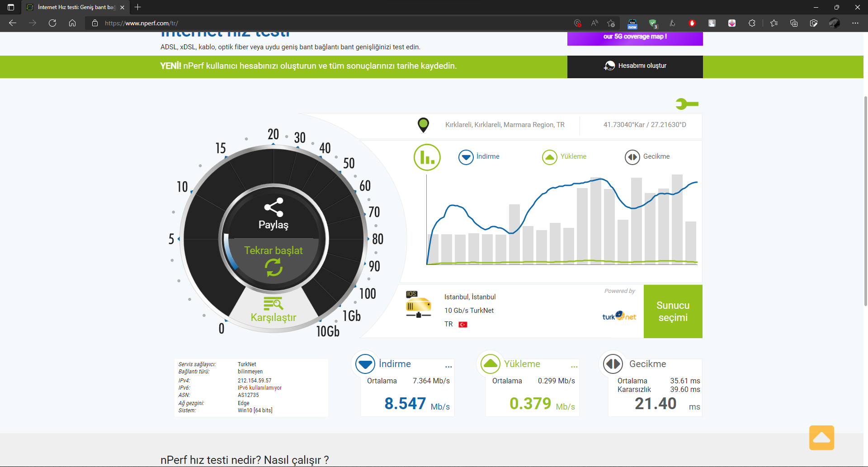
Task: Open the browser profile avatar
Action: click(834, 23)
